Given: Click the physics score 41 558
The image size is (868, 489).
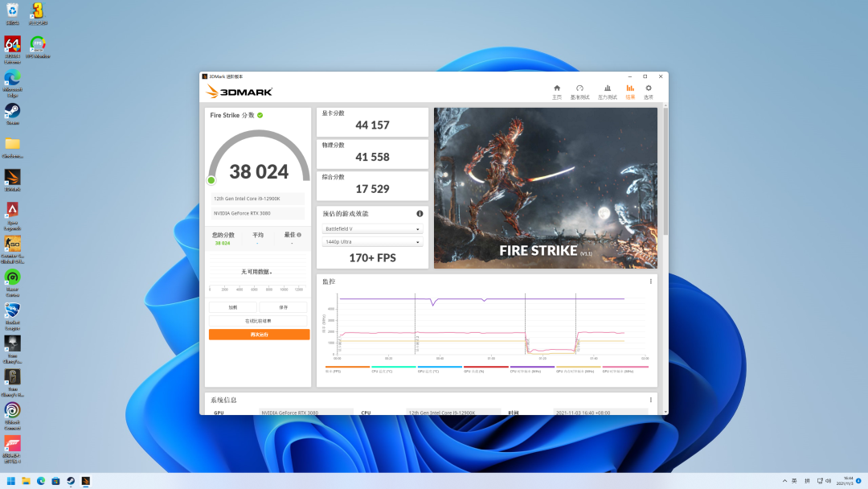Looking at the screenshot, I should [373, 158].
